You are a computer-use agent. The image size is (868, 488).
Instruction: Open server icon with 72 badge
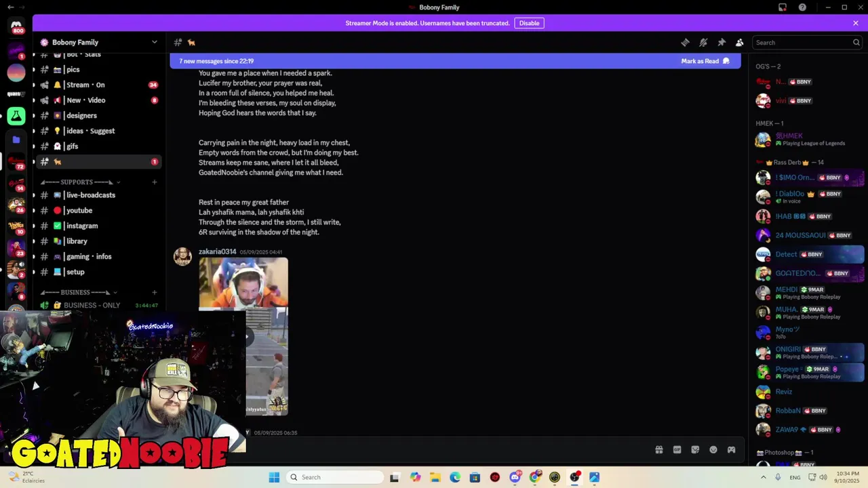pos(16,162)
